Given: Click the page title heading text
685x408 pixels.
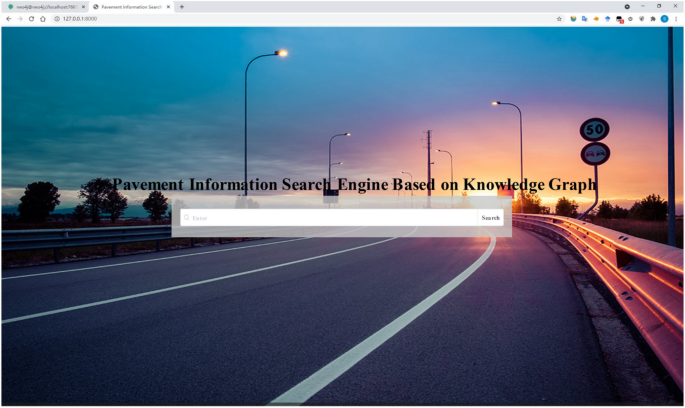Looking at the screenshot, I should (x=354, y=185).
